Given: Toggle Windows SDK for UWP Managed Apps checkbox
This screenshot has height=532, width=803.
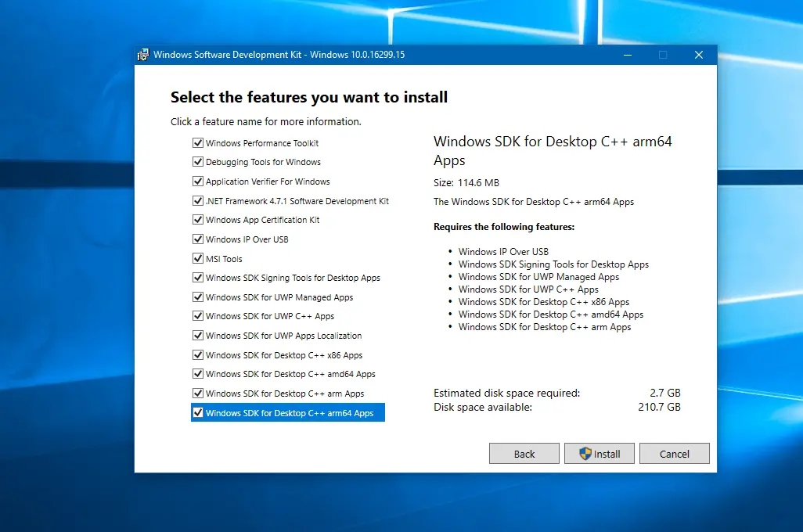Looking at the screenshot, I should [x=198, y=297].
